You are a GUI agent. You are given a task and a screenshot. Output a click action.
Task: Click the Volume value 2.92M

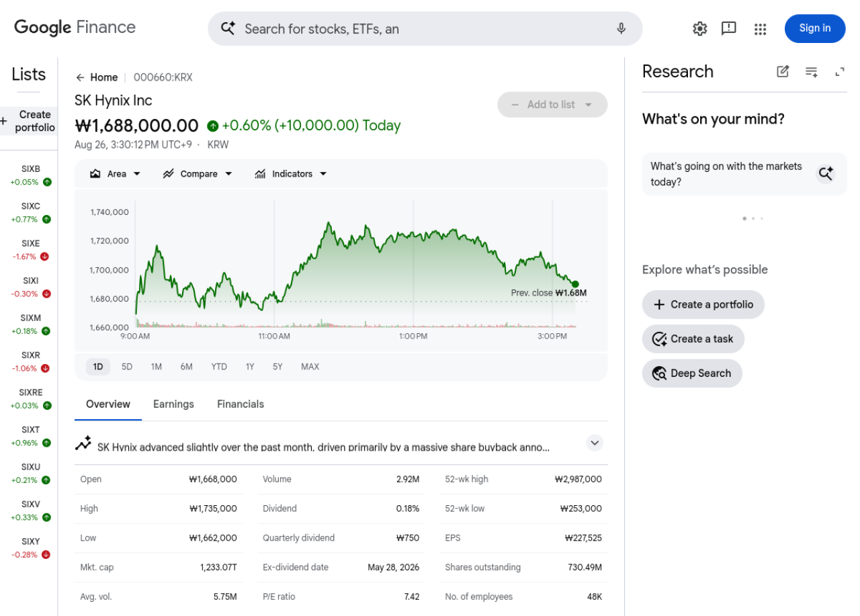point(408,480)
